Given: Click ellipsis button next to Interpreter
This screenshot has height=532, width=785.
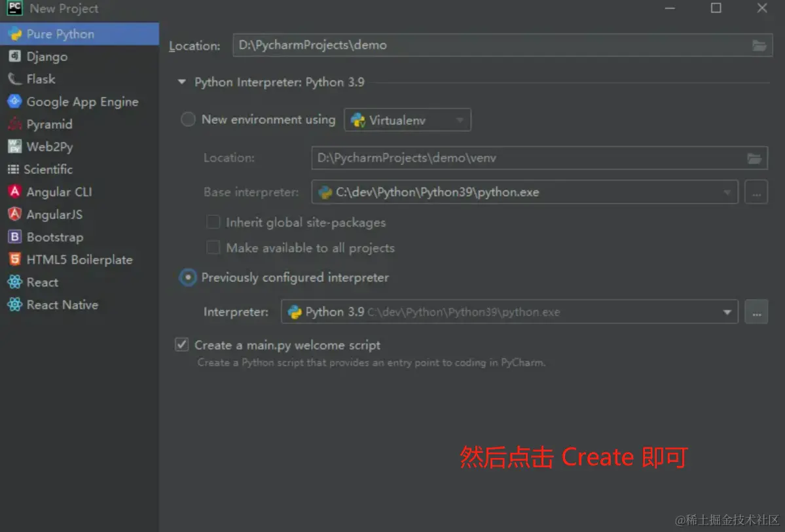Looking at the screenshot, I should 756,311.
